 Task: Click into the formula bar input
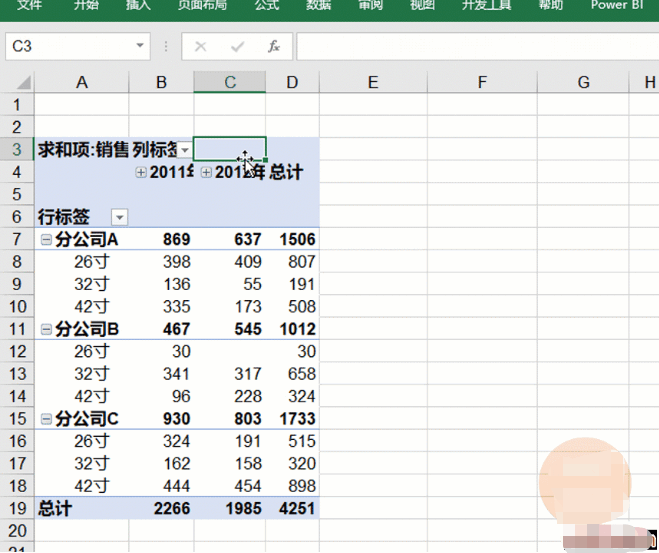tap(477, 46)
